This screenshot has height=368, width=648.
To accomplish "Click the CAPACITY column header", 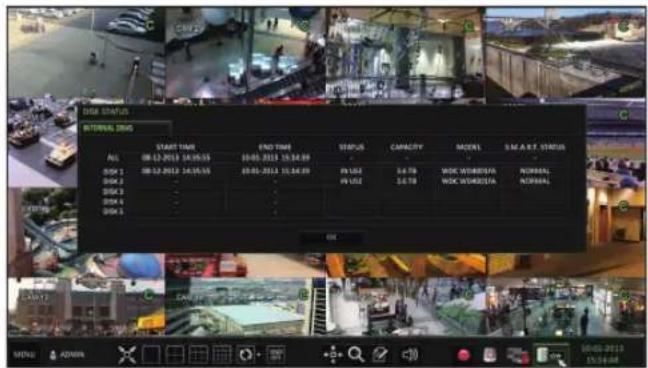I will 407,147.
